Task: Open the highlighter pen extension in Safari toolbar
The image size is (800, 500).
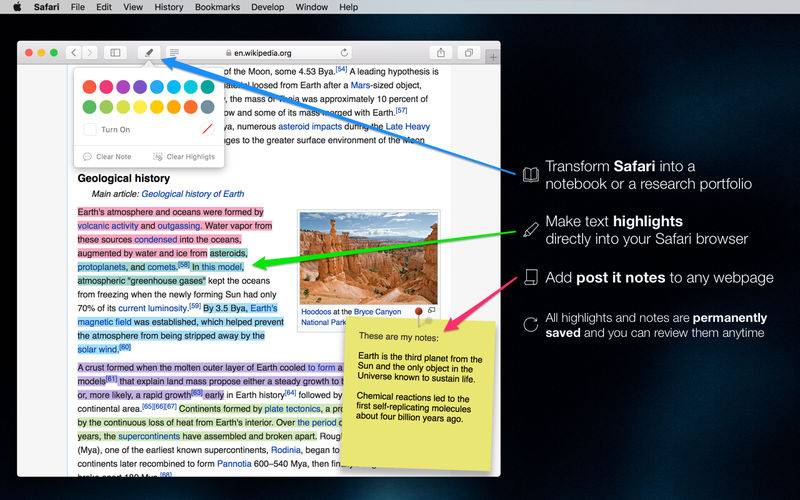Action: coord(149,53)
